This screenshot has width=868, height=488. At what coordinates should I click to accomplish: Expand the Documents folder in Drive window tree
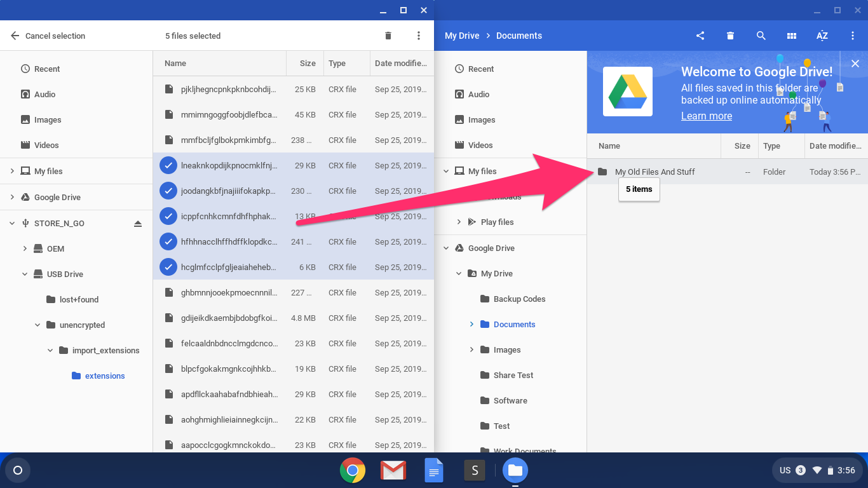pyautogui.click(x=471, y=324)
